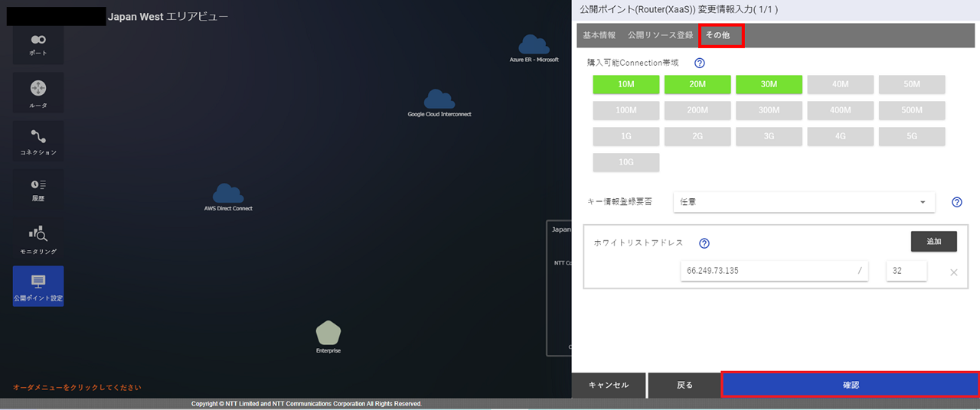Toggle the 100M bandwidth option
The width and height of the screenshot is (980, 410).
click(x=626, y=111)
